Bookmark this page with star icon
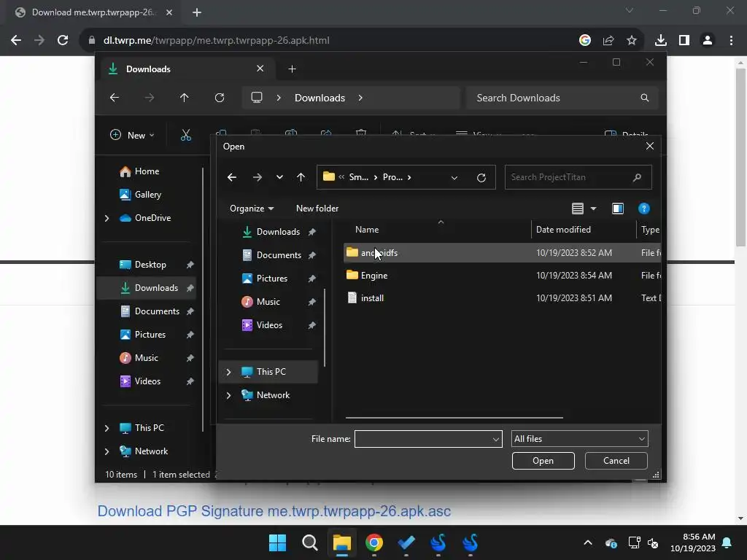Screen dimensions: 747x560 click(x=632, y=41)
